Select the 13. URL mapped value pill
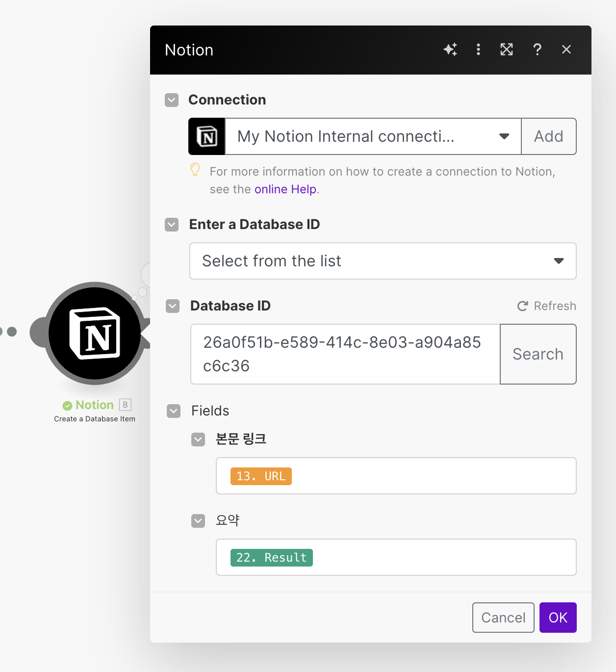 [x=261, y=476]
